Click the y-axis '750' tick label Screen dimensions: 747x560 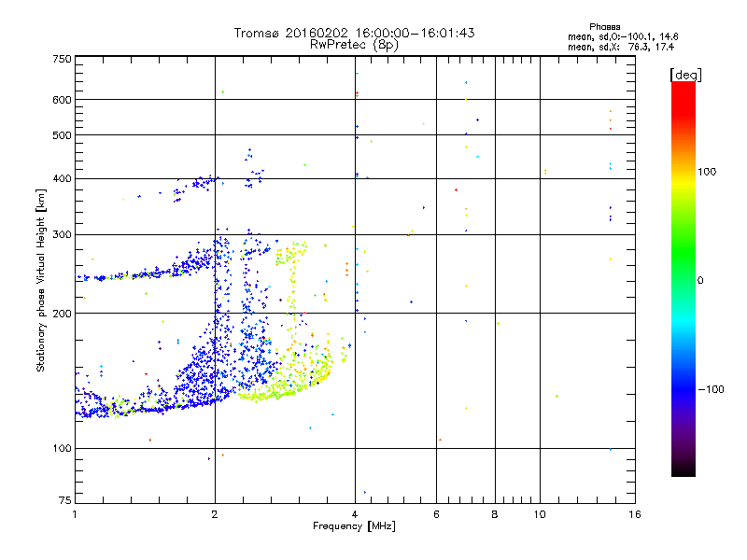[62, 59]
